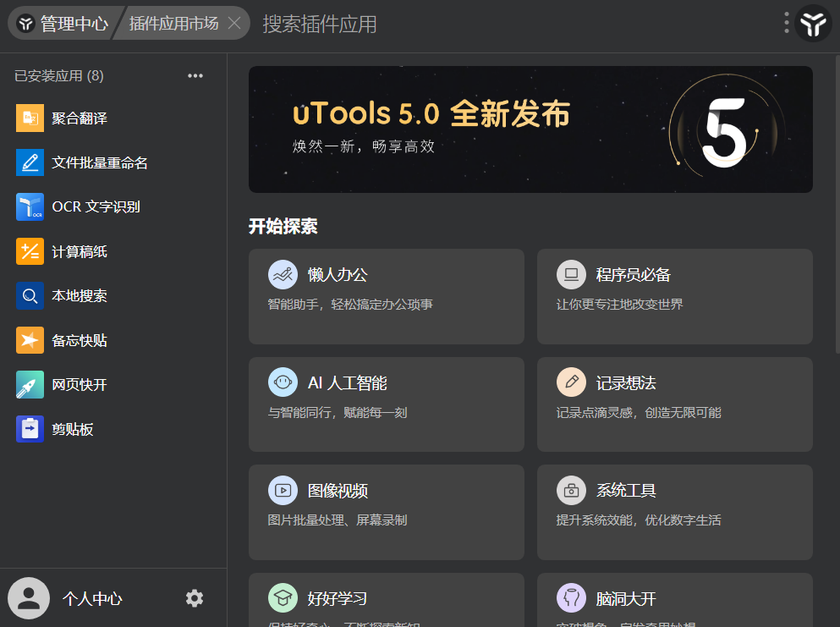Click the 程序员必备 laptop icon
The image size is (840, 627).
(572, 274)
